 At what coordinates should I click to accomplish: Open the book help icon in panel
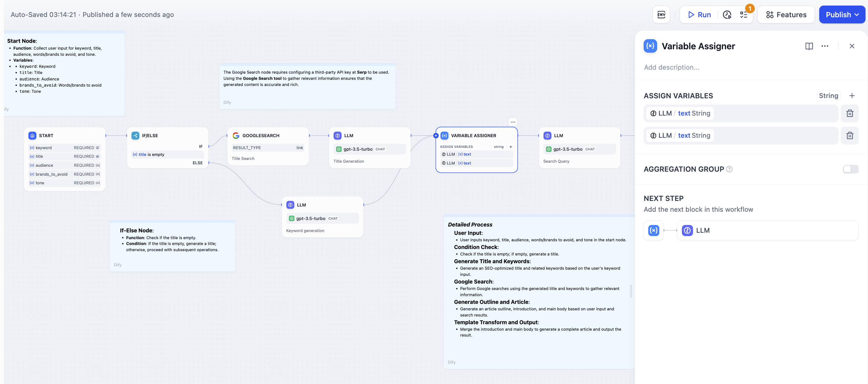[809, 46]
